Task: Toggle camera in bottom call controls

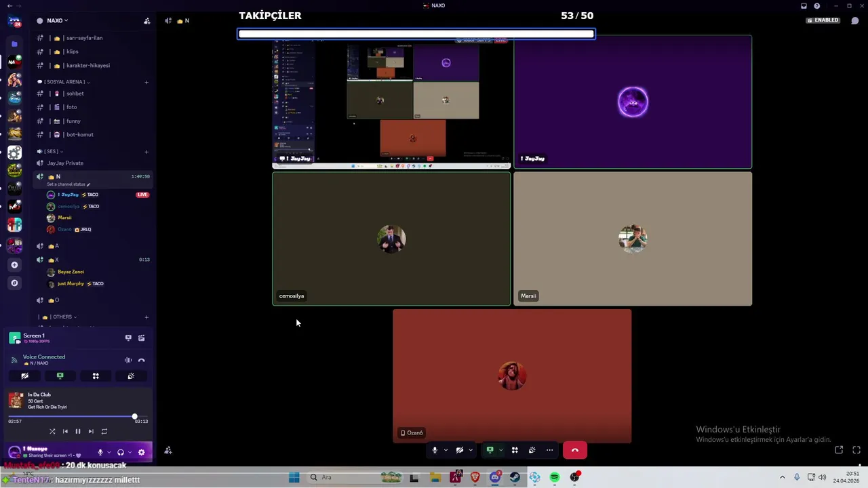Action: (460, 450)
